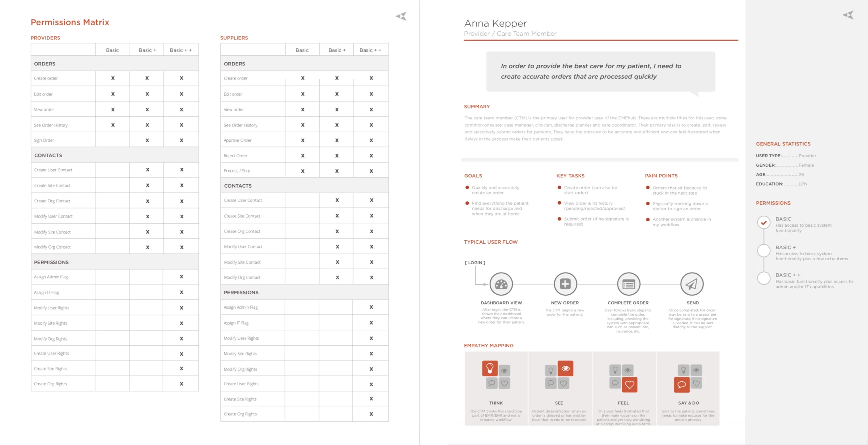Click the Dashboard View gauge icon

click(x=501, y=284)
